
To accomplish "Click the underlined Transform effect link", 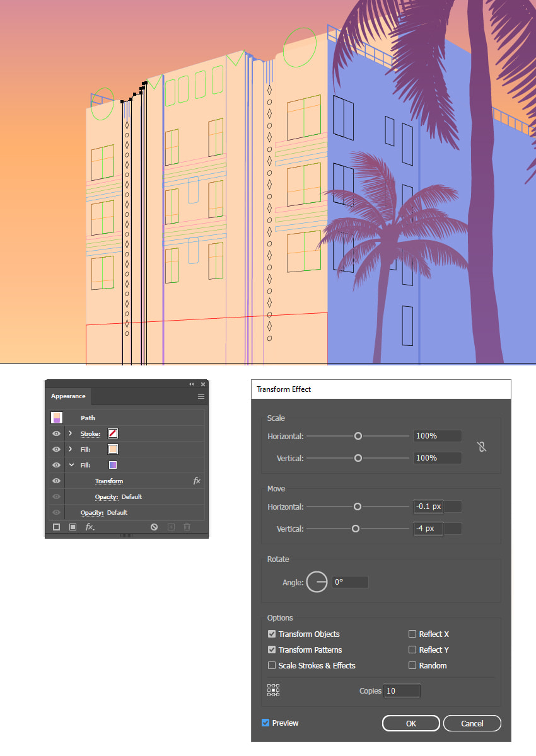I will coord(109,481).
